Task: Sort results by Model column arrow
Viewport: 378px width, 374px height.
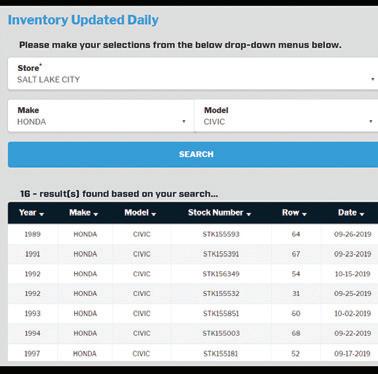Action: point(154,214)
